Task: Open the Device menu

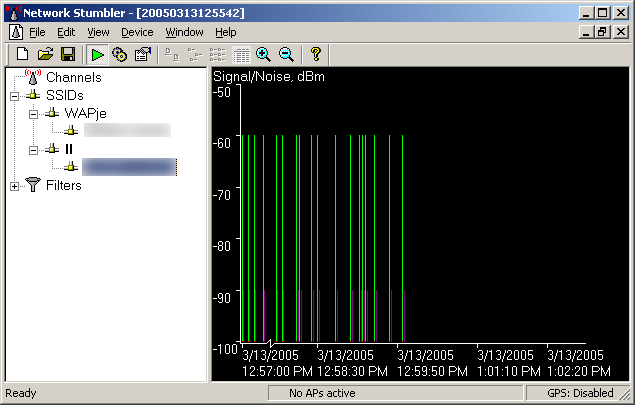Action: click(x=137, y=32)
